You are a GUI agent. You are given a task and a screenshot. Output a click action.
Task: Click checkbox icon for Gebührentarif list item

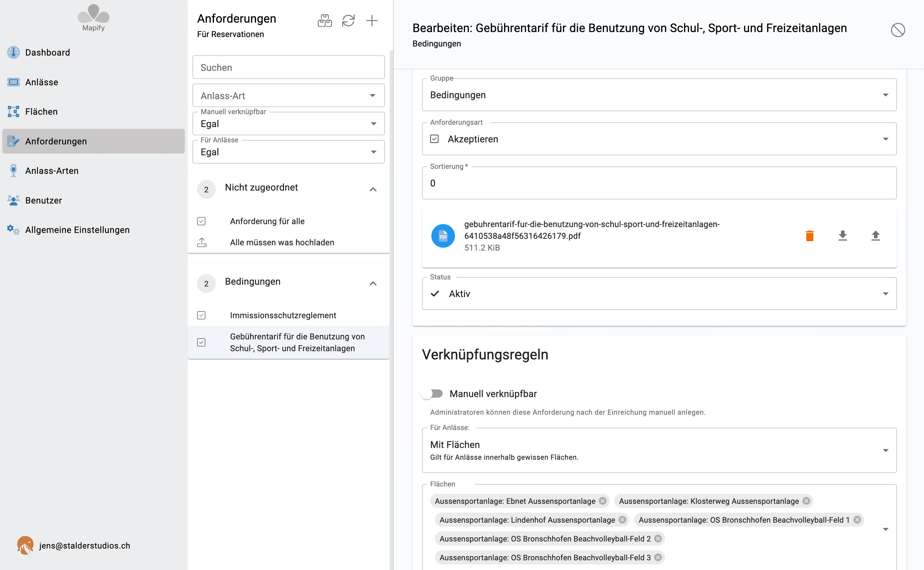coord(201,342)
